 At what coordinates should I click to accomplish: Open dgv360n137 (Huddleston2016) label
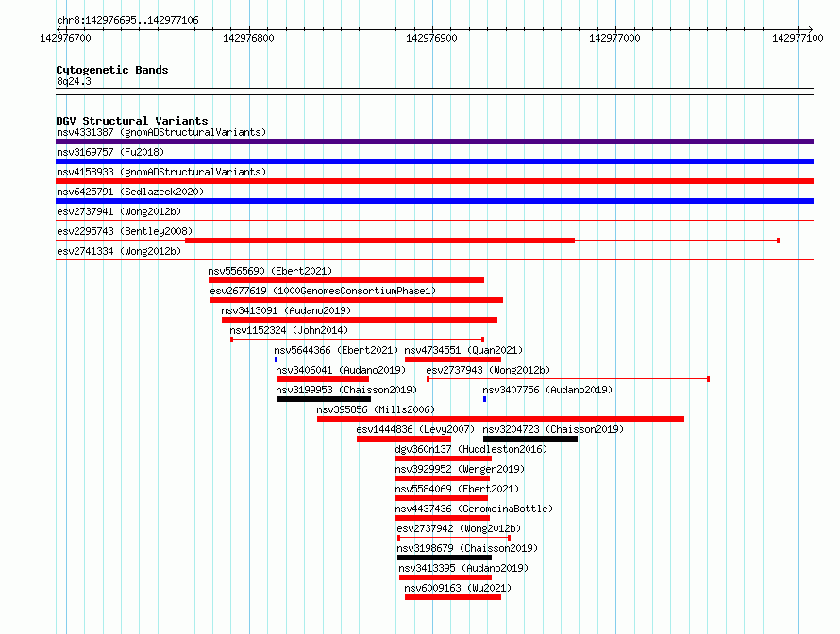coord(471,449)
